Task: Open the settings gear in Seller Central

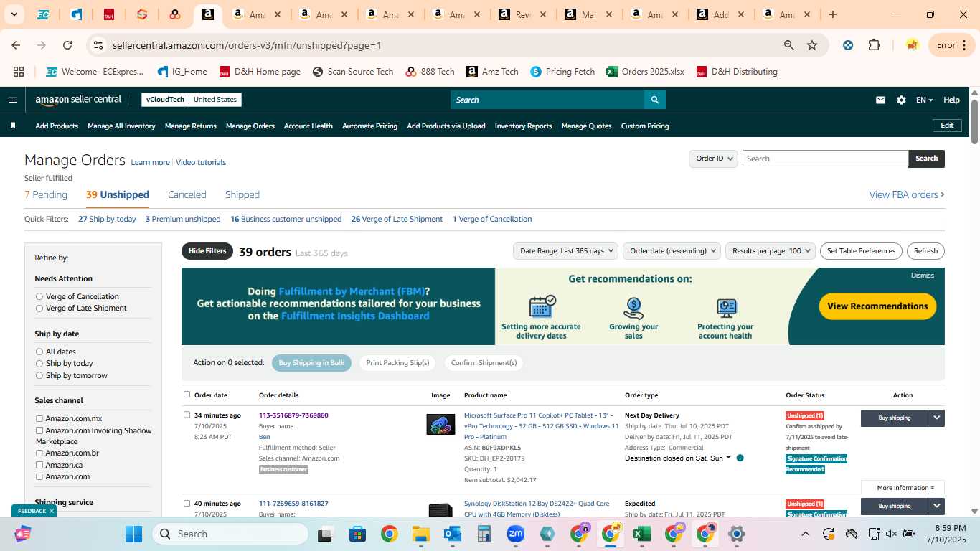Action: (x=901, y=100)
